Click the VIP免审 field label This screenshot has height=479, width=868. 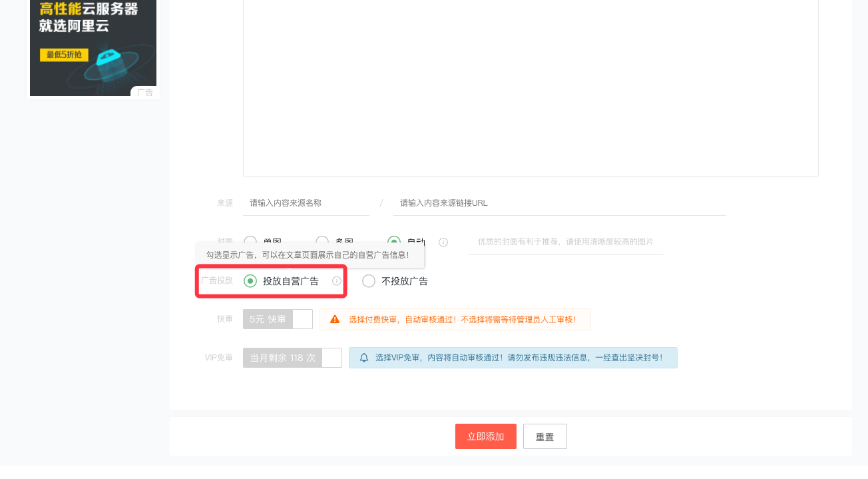(x=219, y=358)
